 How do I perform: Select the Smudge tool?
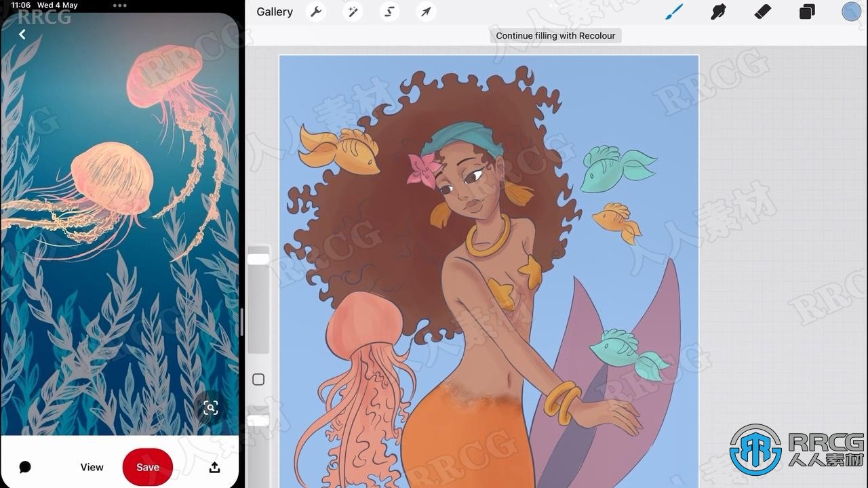pos(718,12)
